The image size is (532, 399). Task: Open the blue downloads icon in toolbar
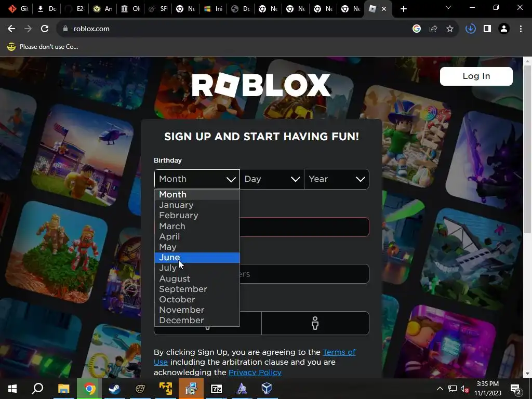coord(471,29)
